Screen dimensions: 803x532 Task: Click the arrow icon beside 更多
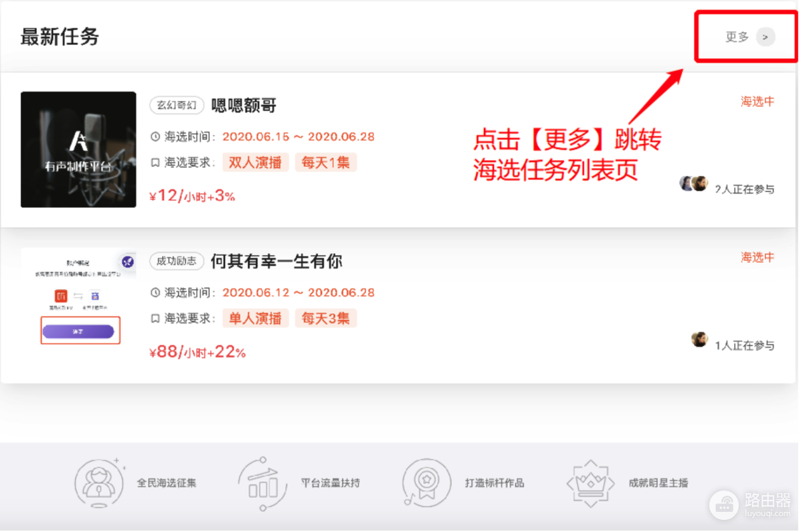click(766, 37)
